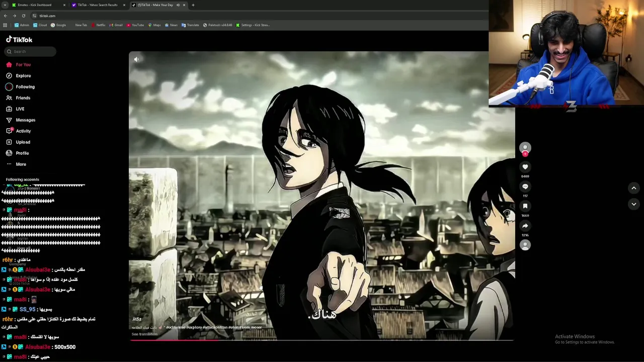Image resolution: width=644 pixels, height=362 pixels.
Task: View site information icon in the address bar
Action: click(x=34, y=16)
